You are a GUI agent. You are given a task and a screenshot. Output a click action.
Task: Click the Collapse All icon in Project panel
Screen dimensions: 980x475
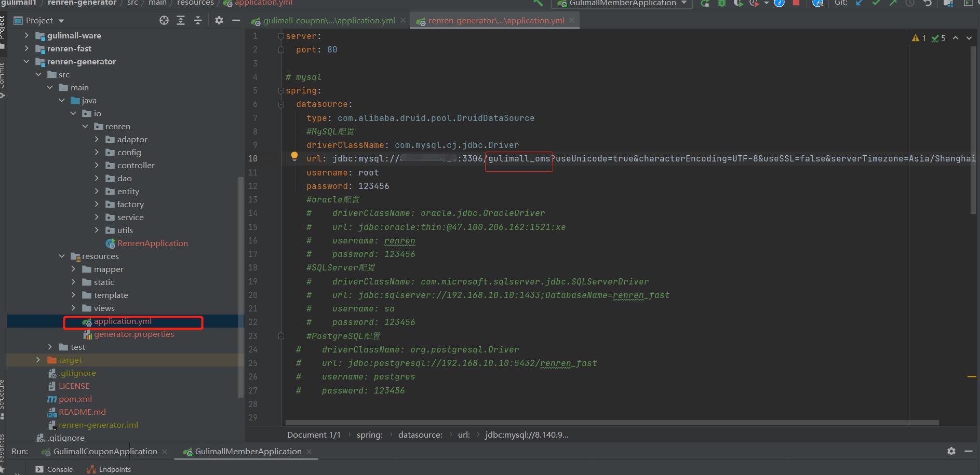pyautogui.click(x=198, y=20)
